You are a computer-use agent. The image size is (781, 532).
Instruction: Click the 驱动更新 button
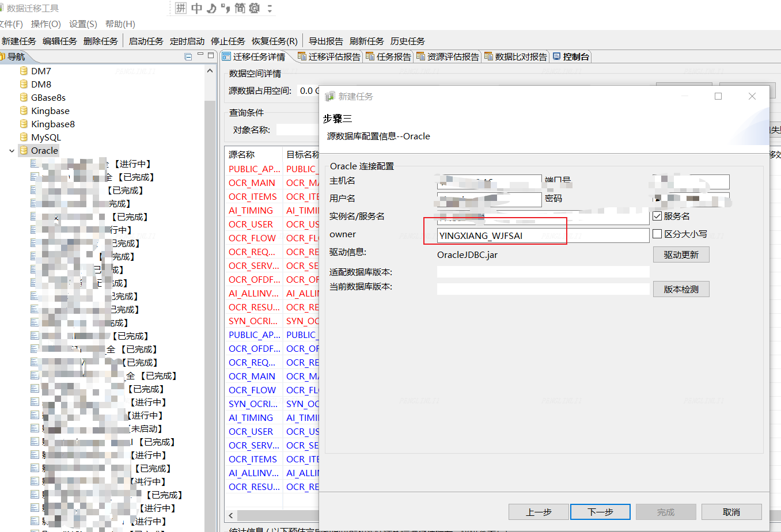coord(681,254)
